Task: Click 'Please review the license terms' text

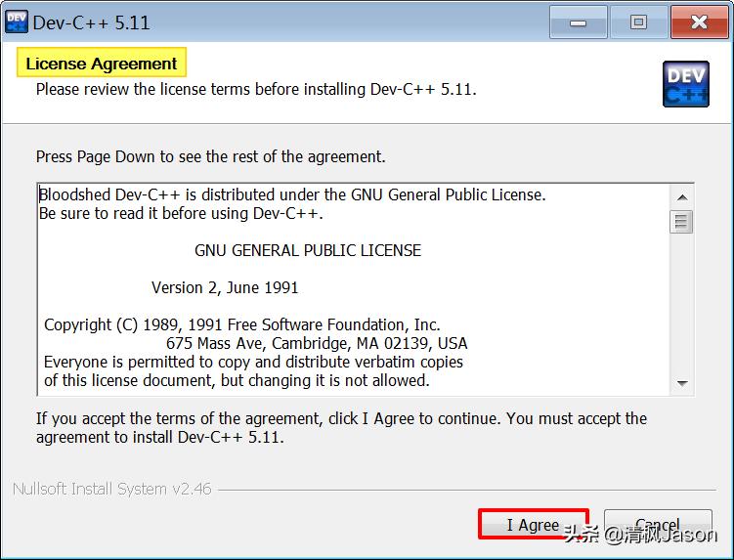Action: click(x=256, y=89)
